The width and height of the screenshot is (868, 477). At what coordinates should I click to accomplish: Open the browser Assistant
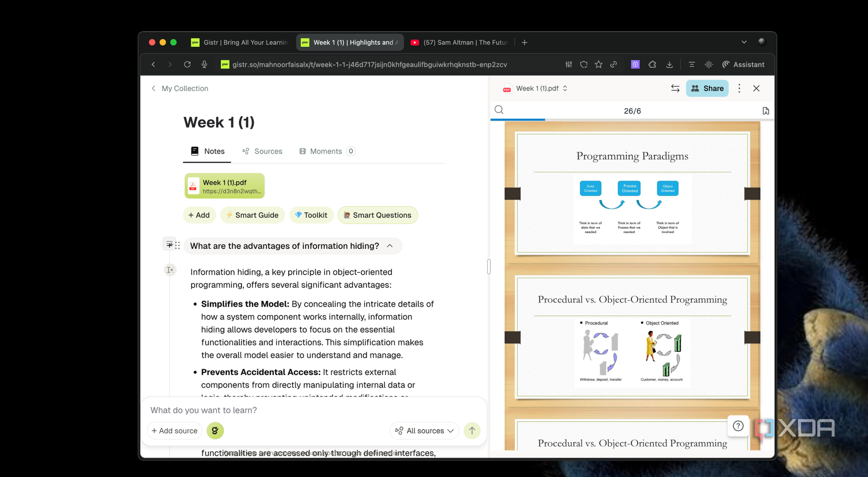(x=743, y=64)
